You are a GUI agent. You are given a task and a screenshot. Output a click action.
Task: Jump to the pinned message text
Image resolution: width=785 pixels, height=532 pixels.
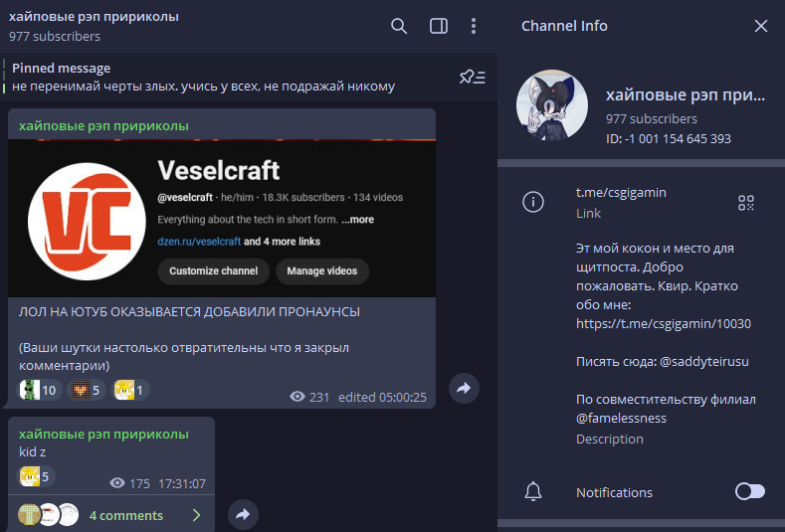pos(203,87)
